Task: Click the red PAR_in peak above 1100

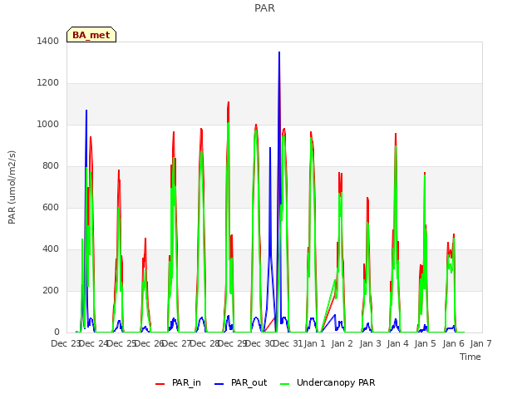Action: click(x=229, y=102)
